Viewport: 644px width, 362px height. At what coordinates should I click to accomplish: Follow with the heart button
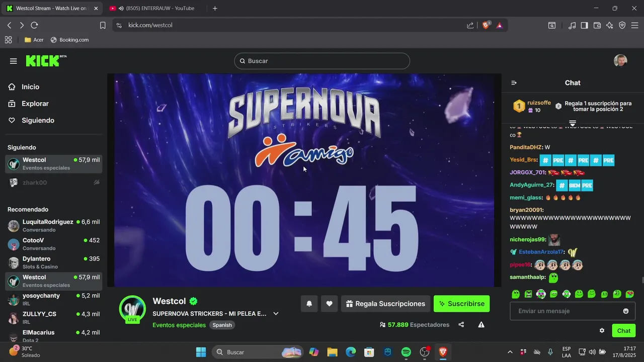click(x=329, y=304)
